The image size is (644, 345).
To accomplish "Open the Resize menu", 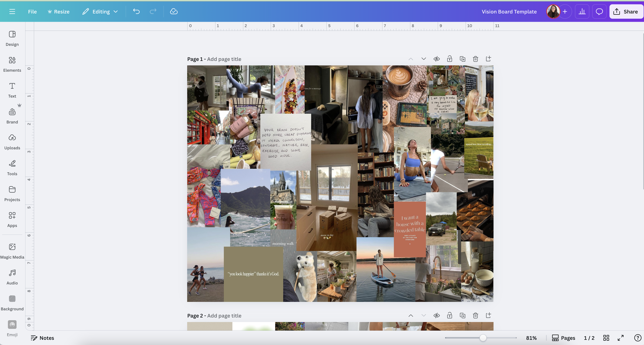I will pyautogui.click(x=59, y=12).
